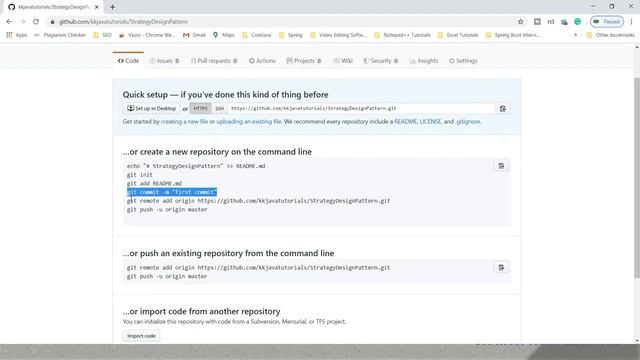Show hidden bookmarks with the chevron

[576, 35]
